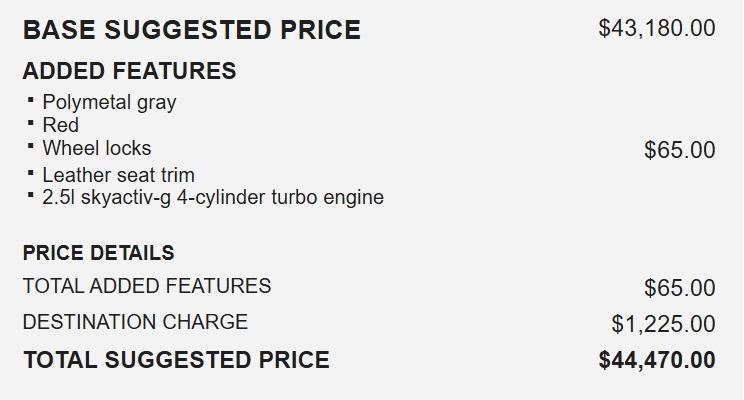Click the bullet next to Wheel locks
The width and height of the screenshot is (744, 400).
click(x=31, y=145)
